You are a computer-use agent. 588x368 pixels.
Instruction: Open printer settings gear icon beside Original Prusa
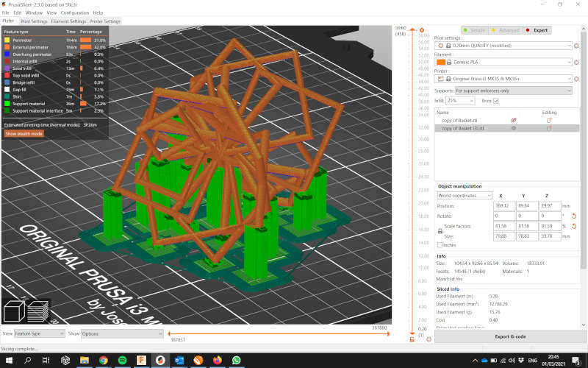(576, 79)
